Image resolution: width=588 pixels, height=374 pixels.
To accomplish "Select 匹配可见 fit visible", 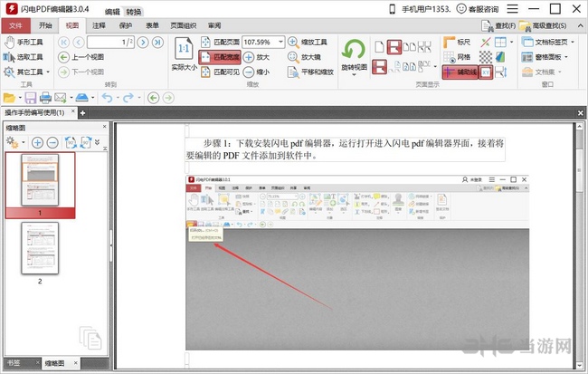I will pyautogui.click(x=220, y=72).
